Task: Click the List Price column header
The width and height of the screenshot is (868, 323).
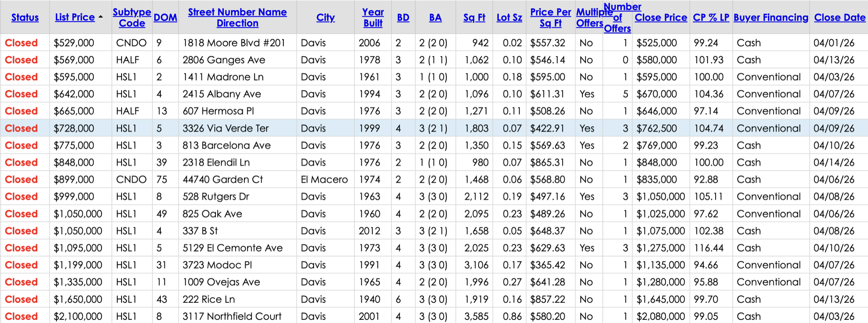Action: (74, 18)
